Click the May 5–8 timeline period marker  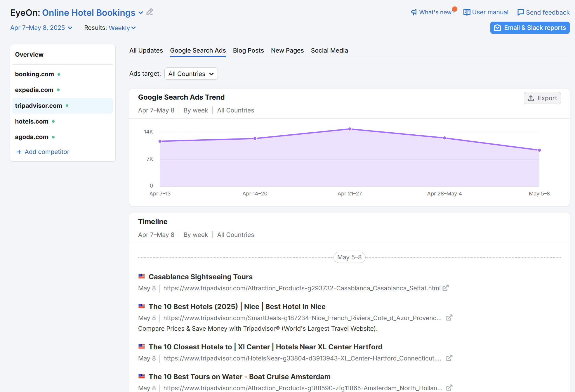(x=349, y=257)
